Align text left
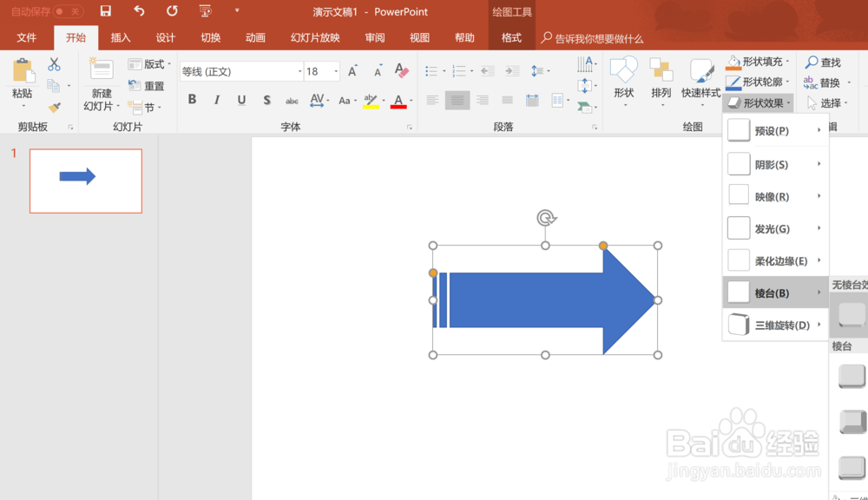The height and width of the screenshot is (500, 868). 432,100
